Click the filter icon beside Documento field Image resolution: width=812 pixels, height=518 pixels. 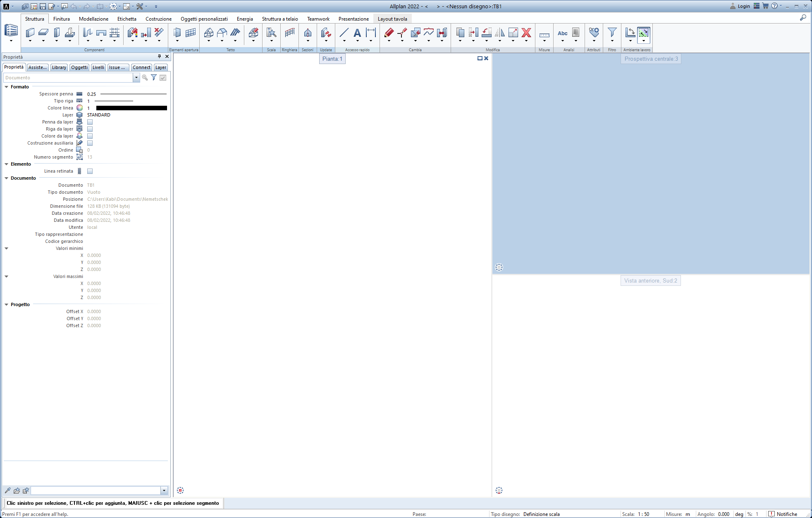point(154,78)
